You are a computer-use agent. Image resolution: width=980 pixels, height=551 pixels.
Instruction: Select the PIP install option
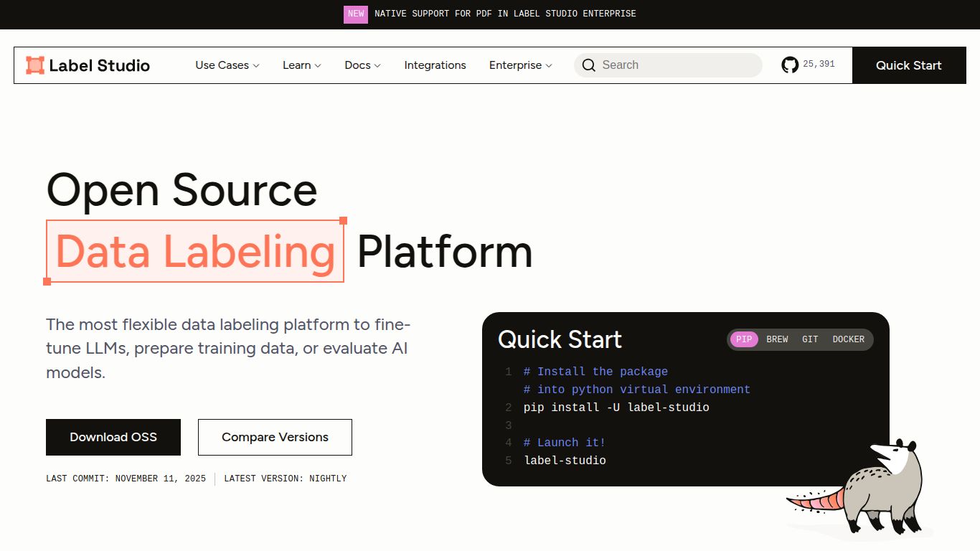click(x=744, y=339)
